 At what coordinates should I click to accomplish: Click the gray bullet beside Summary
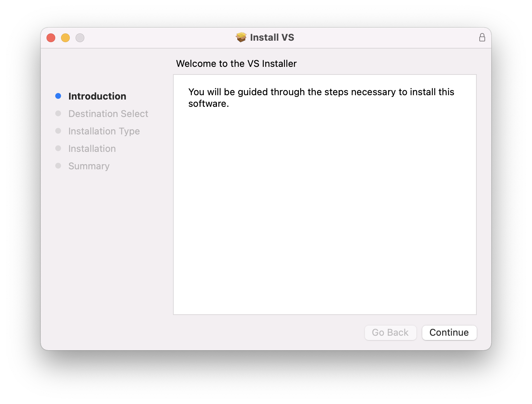(x=58, y=166)
